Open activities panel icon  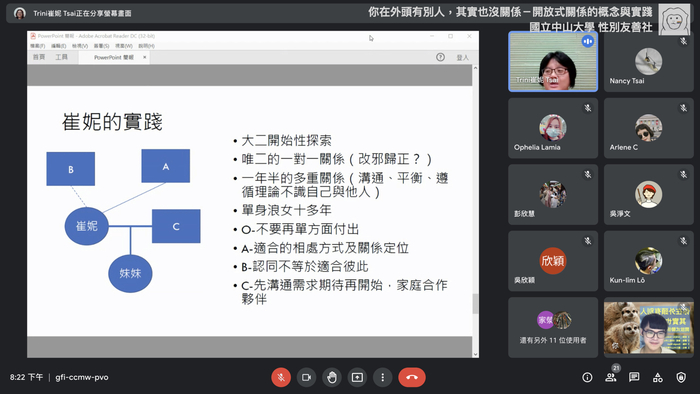coord(658,377)
